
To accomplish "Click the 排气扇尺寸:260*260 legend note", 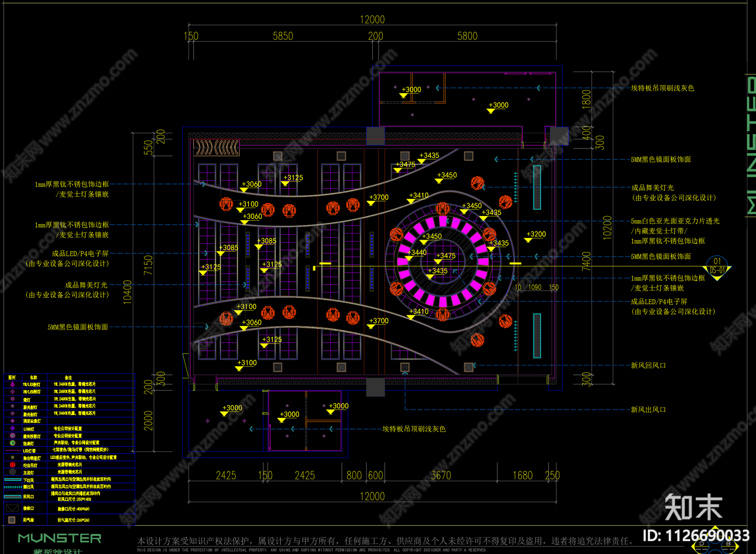I will (x=73, y=520).
